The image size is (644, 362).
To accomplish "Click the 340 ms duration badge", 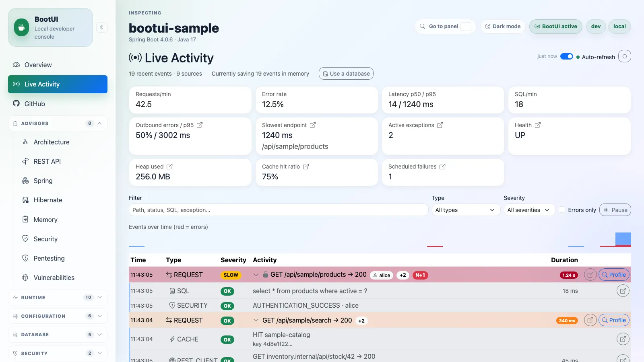I will [567, 321].
